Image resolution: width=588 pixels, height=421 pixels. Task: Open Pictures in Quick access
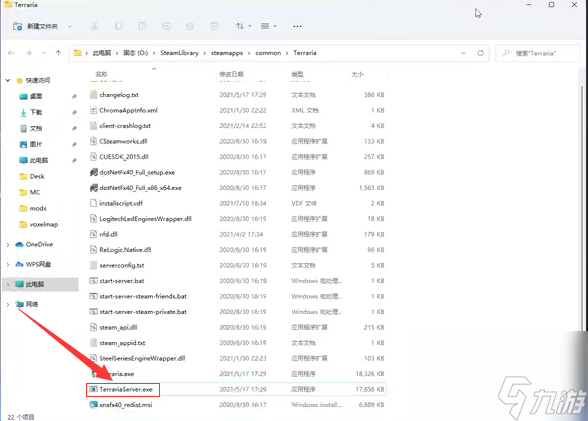[36, 144]
